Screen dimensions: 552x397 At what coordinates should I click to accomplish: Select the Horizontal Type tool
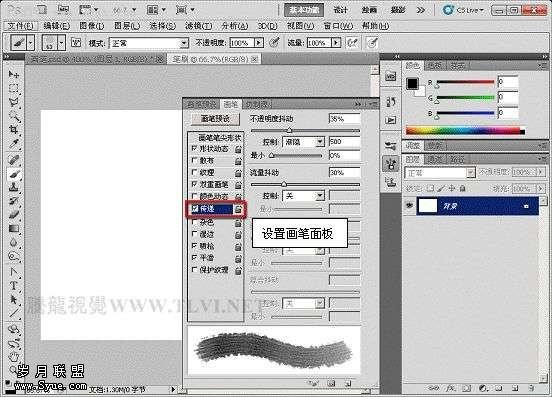14,285
